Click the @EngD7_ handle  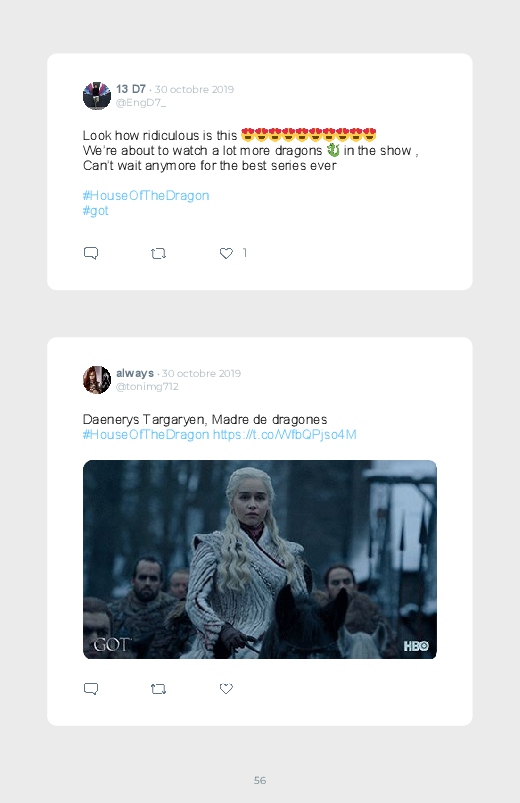141,103
